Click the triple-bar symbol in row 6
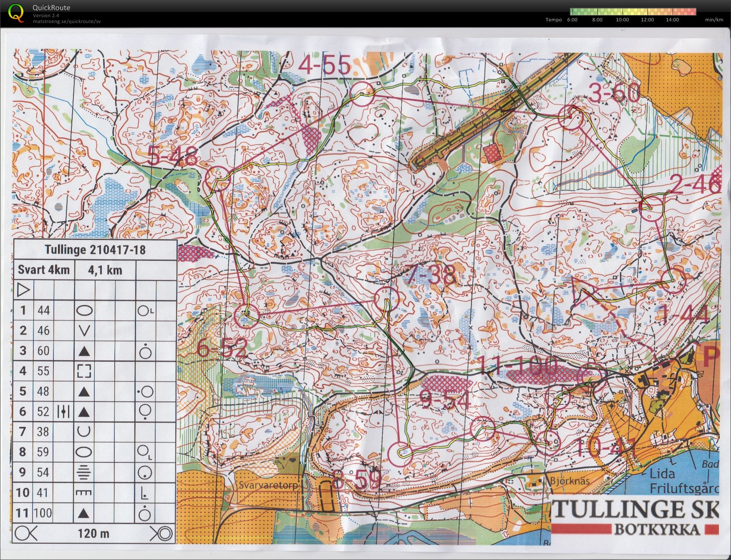The image size is (731, 560). click(x=64, y=411)
